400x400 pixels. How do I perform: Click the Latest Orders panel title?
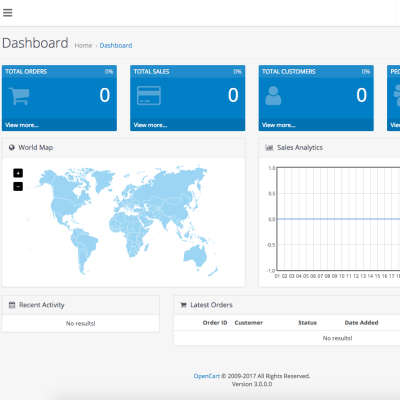click(x=211, y=305)
